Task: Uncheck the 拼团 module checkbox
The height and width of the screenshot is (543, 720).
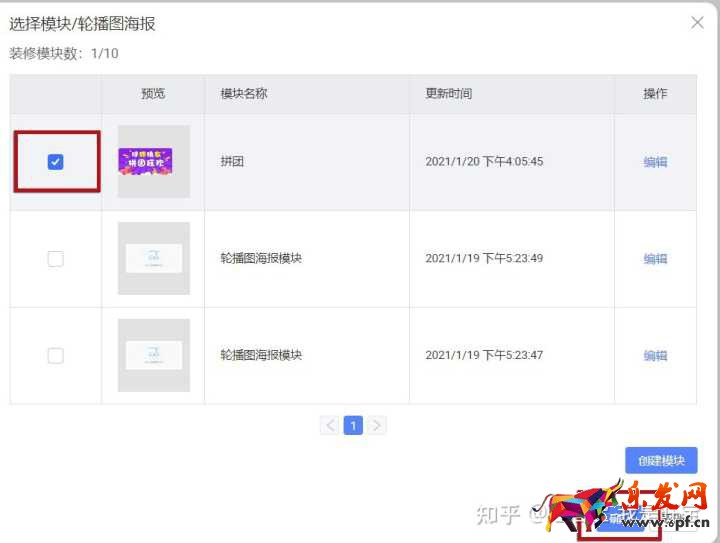Action: pyautogui.click(x=56, y=162)
